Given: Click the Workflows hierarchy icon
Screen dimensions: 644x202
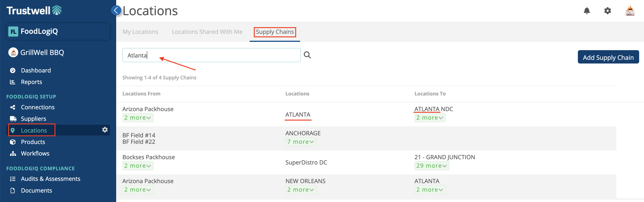Looking at the screenshot, I should click(x=13, y=153).
